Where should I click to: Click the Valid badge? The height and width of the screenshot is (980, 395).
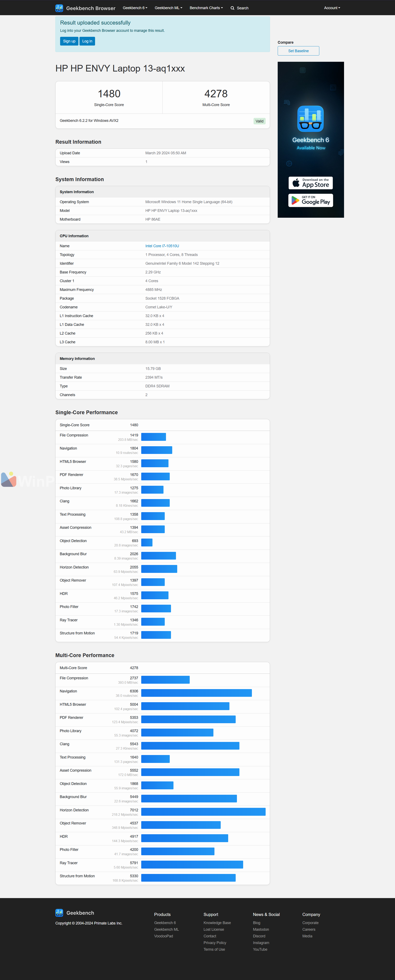point(260,121)
